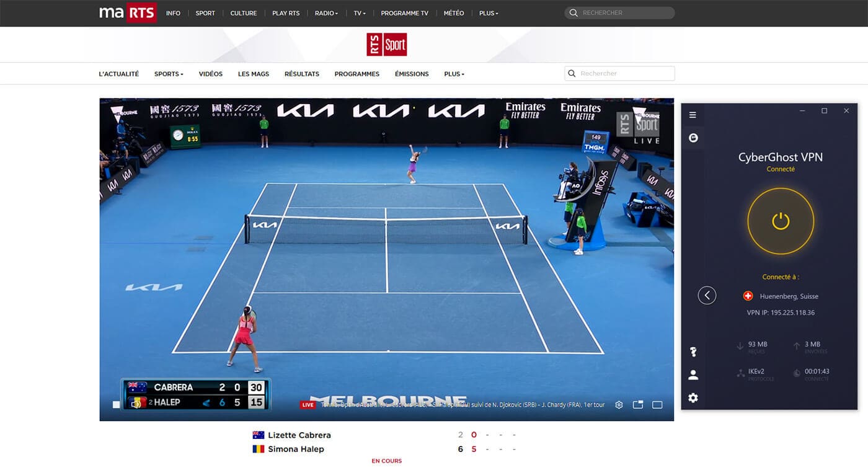Click Romanian flag beside Simona Halep

pos(259,449)
